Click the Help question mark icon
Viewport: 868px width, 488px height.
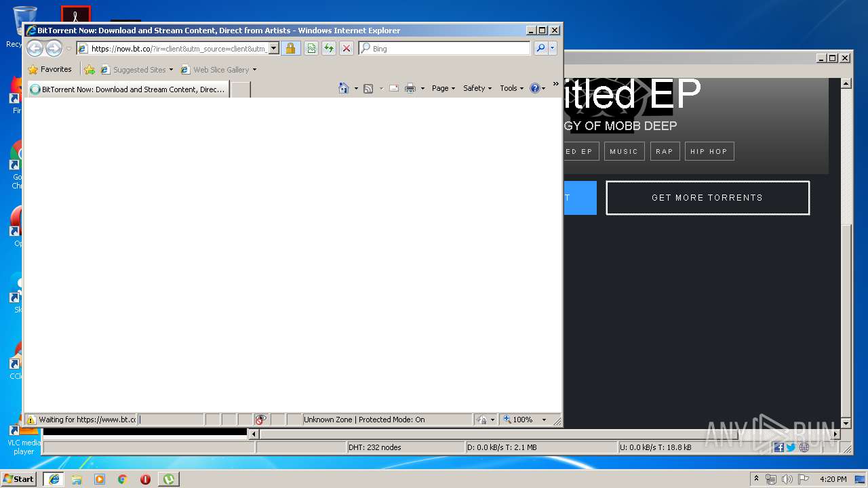pyautogui.click(x=534, y=88)
